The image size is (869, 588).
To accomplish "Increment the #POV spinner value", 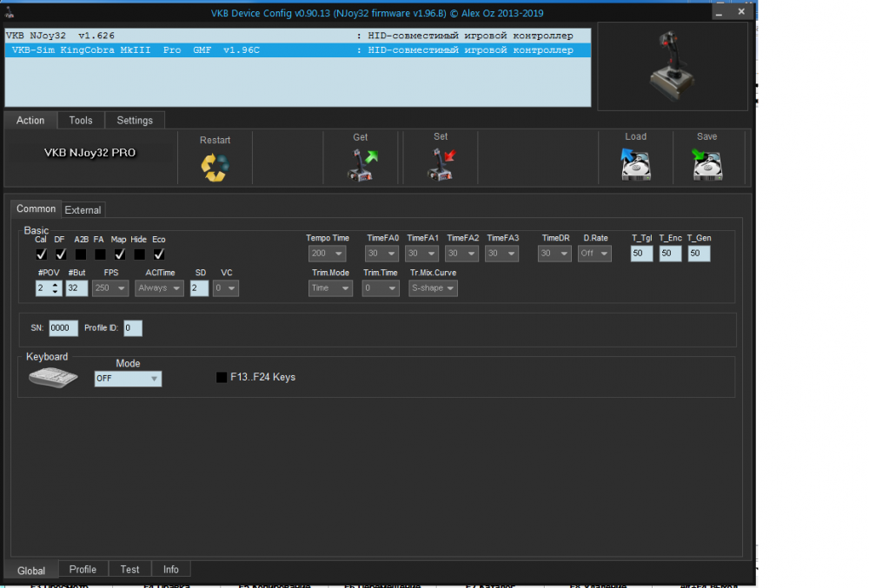I will point(56,284).
